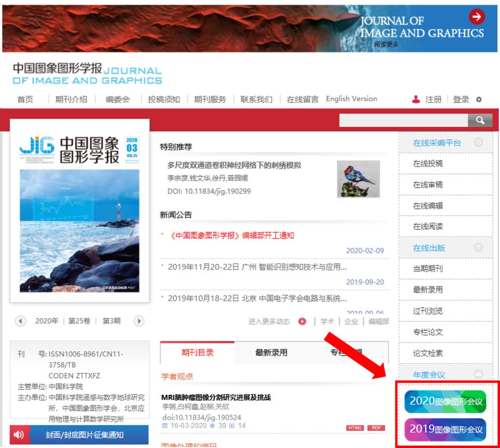
Task: Open article 多尺度双通道卷积神经网络下的刺绣模拟
Action: point(234,165)
